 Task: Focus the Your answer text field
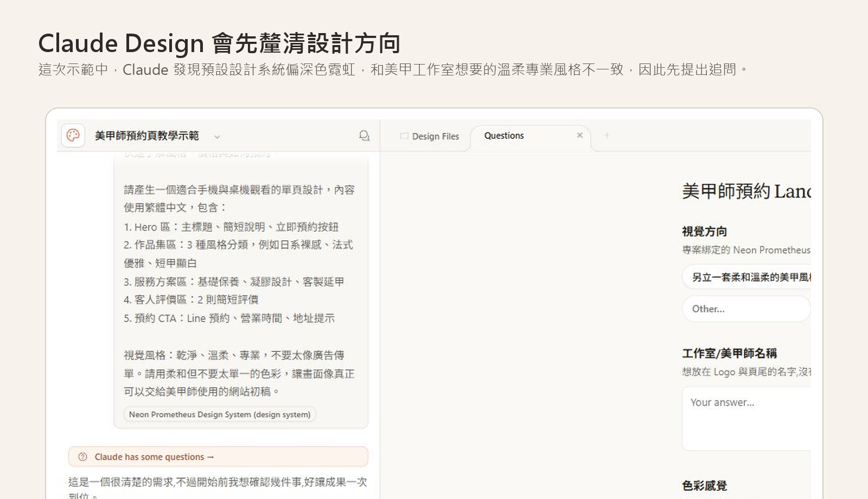point(746,418)
